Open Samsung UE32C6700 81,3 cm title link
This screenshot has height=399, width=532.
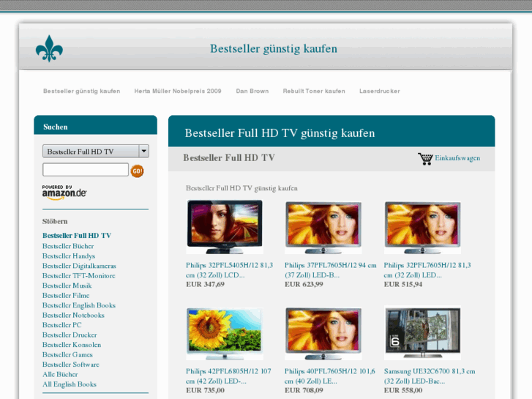(430, 376)
